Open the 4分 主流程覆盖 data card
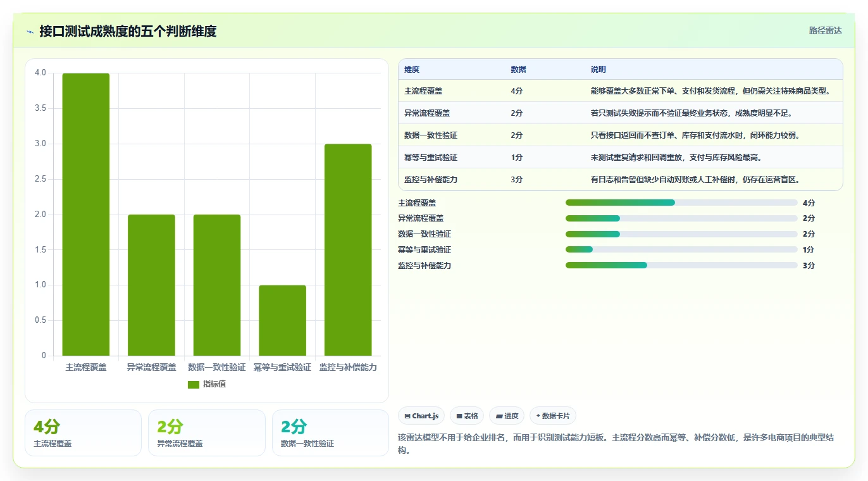Screen dimensions: 868x481 point(83,433)
